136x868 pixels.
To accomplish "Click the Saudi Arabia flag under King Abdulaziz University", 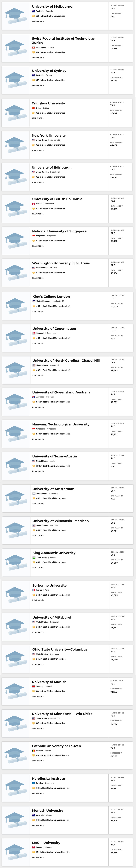I will (x=34, y=557).
